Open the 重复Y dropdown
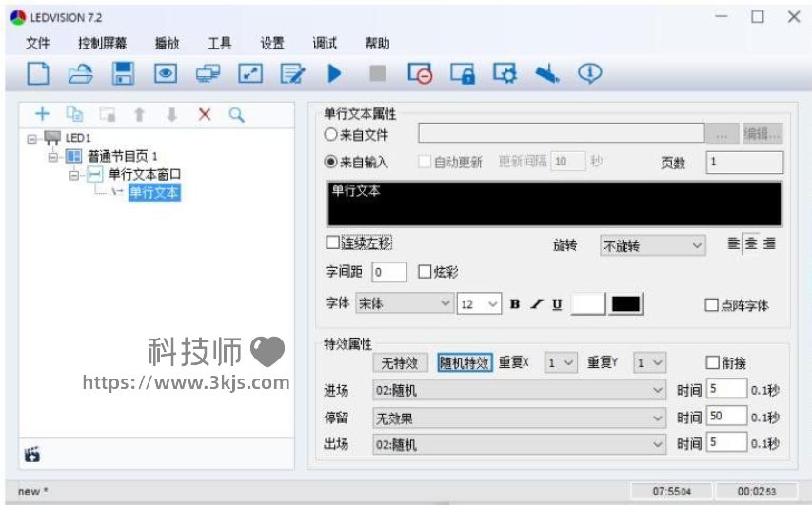Image resolution: width=812 pixels, height=505 pixels. (649, 362)
